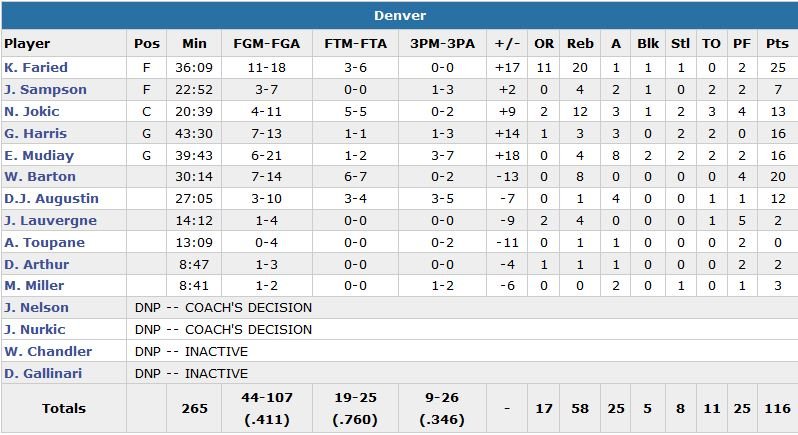Open M. Miller's player link

click(x=34, y=286)
